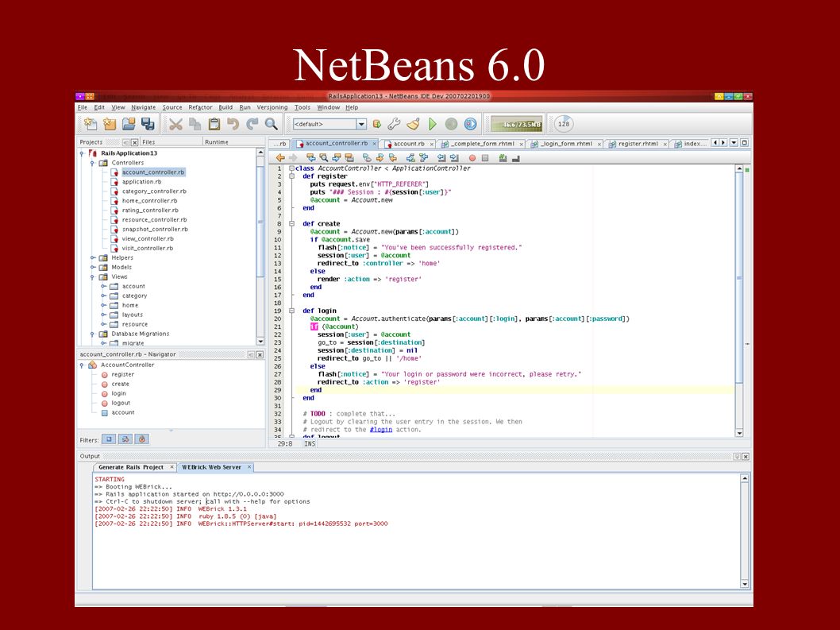
Task: Open the Versioning menu
Action: click(272, 107)
